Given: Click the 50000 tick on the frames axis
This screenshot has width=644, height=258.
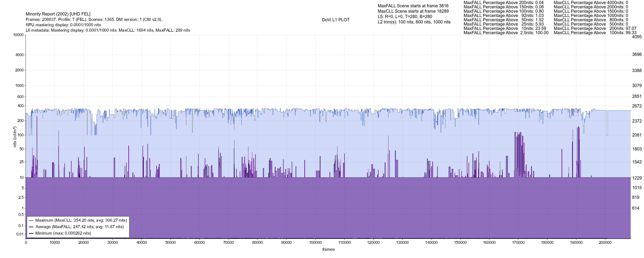Looking at the screenshot, I should coord(170,243).
